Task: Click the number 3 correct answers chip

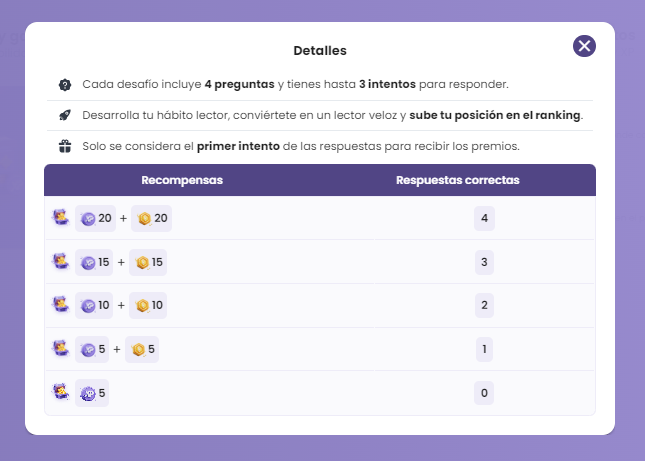Action: 484,262
